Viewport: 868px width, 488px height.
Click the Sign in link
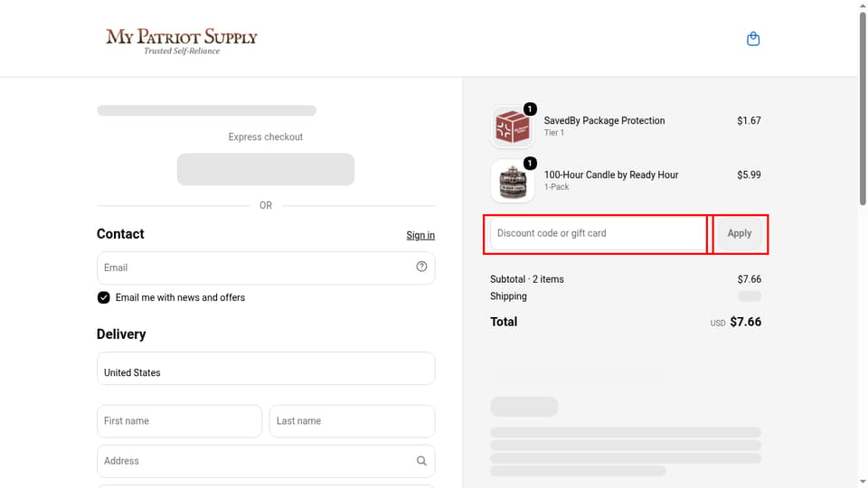[x=420, y=235]
